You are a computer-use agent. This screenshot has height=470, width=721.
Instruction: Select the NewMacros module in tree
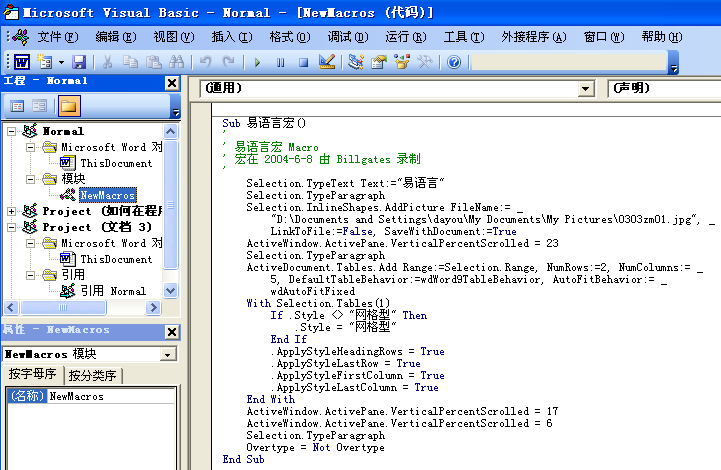point(108,195)
